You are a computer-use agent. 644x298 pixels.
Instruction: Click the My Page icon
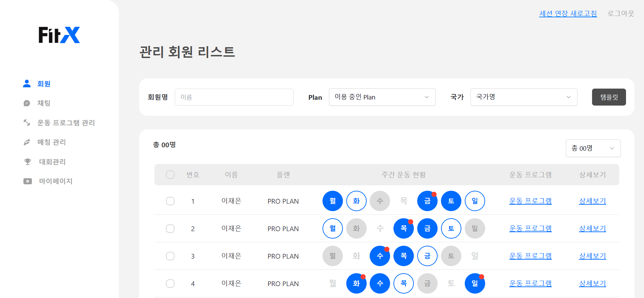27,181
